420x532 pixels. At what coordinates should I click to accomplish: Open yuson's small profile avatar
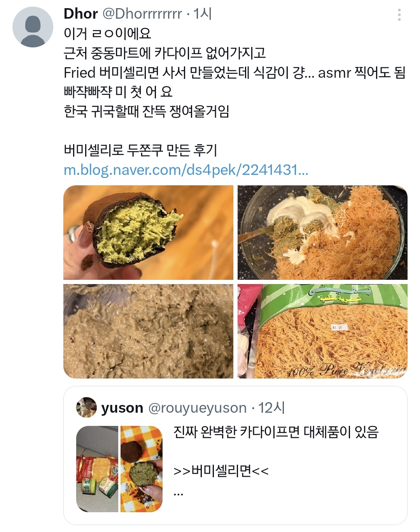(86, 407)
